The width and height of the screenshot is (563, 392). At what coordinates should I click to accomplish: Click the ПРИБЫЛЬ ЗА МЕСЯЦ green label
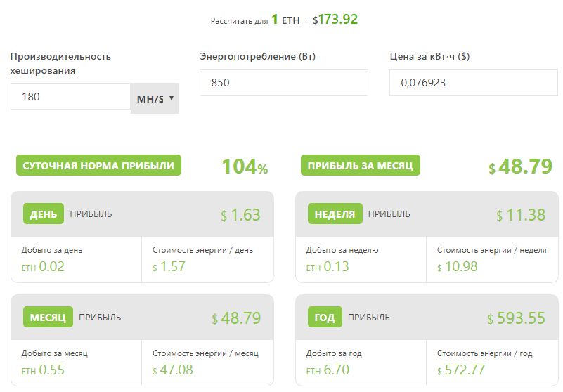pyautogui.click(x=361, y=165)
